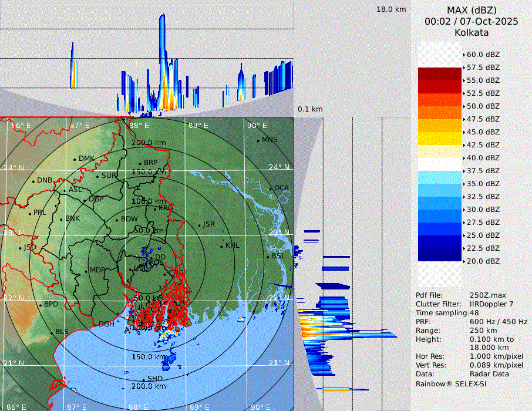Click the MNS station marker dot
This screenshot has width=532, height=411.
coord(258,140)
